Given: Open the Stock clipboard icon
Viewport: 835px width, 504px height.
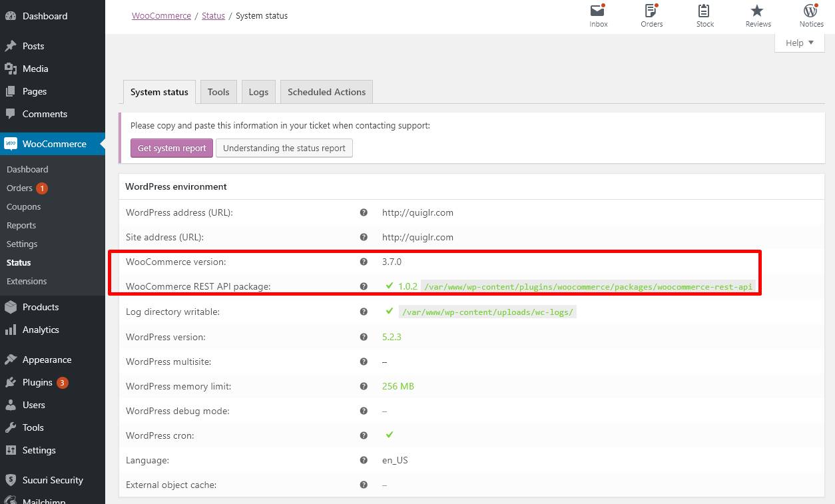Looking at the screenshot, I should tap(704, 11).
